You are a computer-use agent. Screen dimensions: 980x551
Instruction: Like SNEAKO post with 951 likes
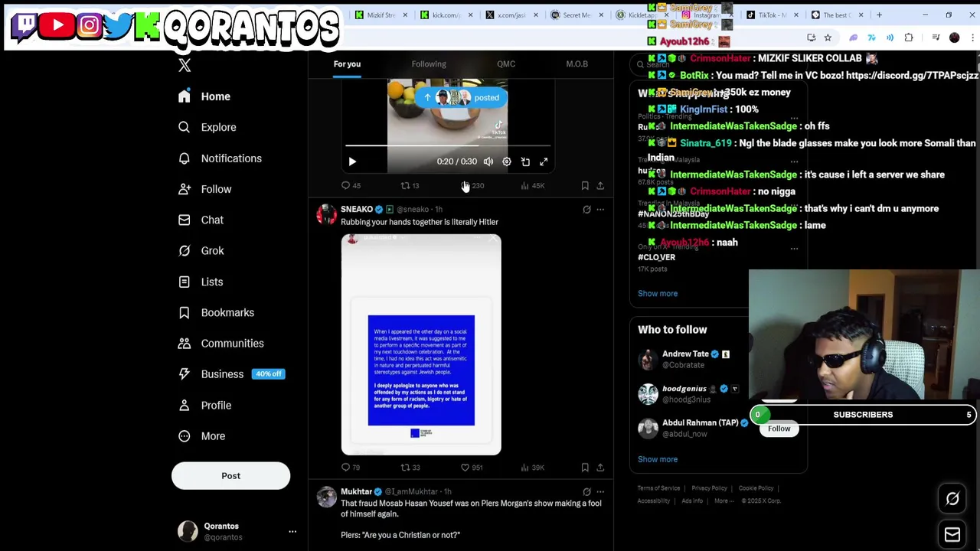click(472, 468)
